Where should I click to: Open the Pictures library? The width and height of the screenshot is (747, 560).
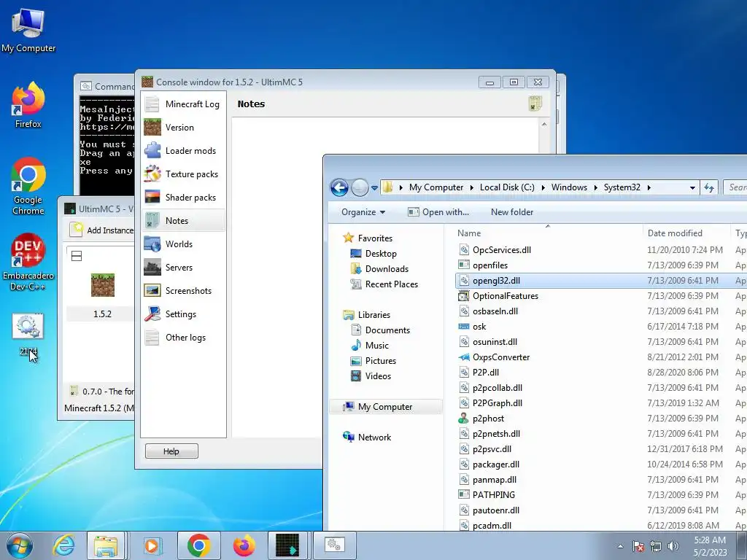[373, 360]
